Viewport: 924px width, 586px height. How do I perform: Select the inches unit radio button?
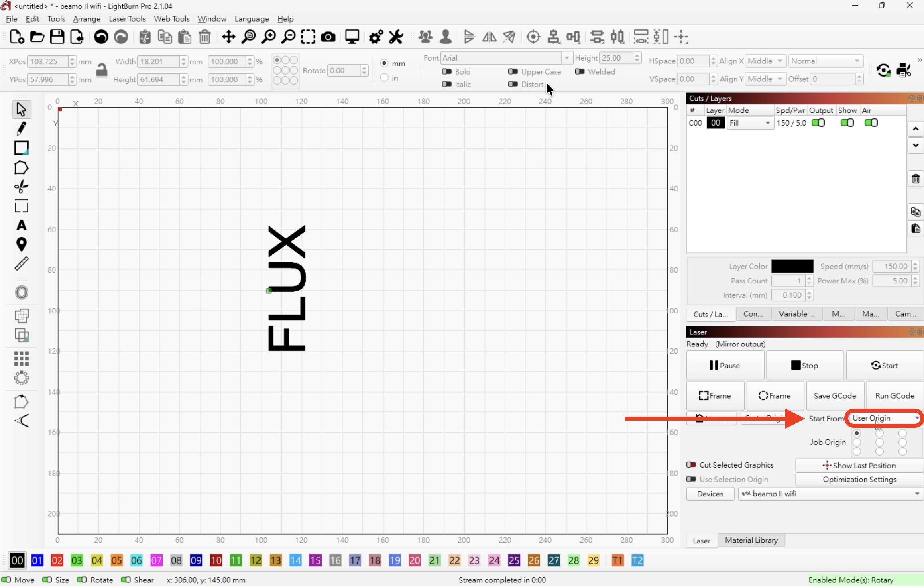(384, 78)
